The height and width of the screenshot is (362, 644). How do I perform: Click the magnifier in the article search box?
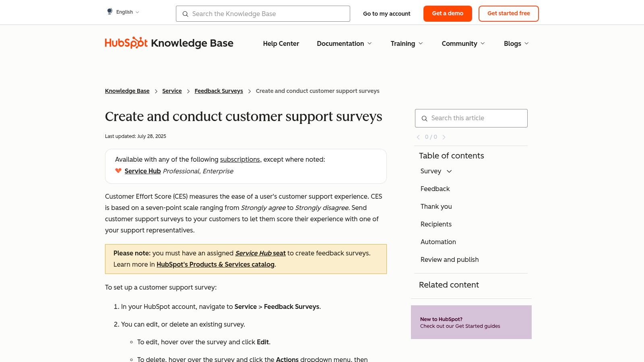point(425,118)
